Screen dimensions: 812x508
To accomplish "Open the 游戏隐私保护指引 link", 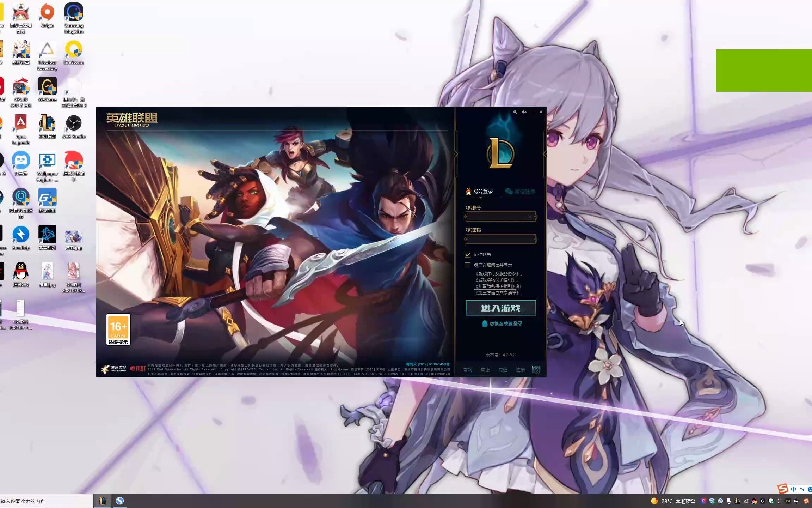I will (495, 280).
